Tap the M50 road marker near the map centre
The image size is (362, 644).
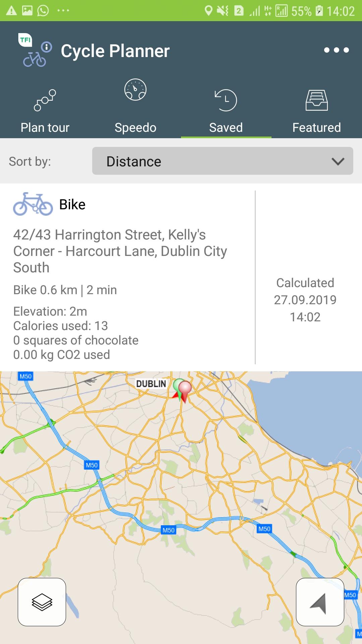point(168,530)
